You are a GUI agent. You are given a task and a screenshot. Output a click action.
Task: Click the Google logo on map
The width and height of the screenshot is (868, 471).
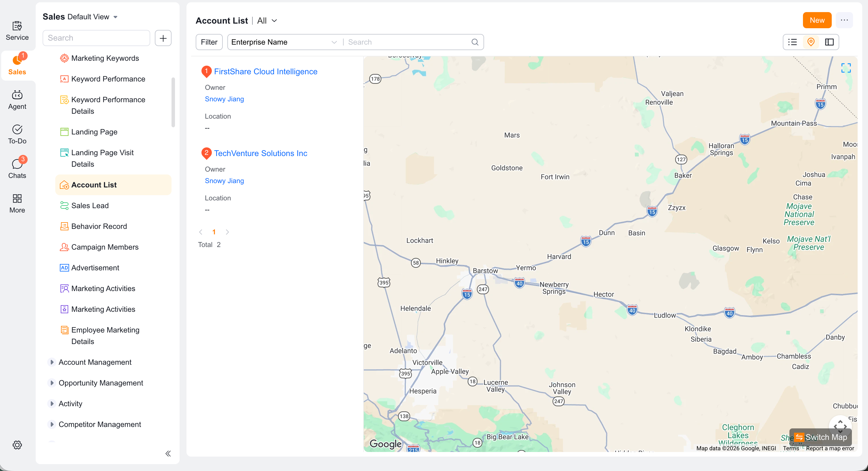(385, 444)
